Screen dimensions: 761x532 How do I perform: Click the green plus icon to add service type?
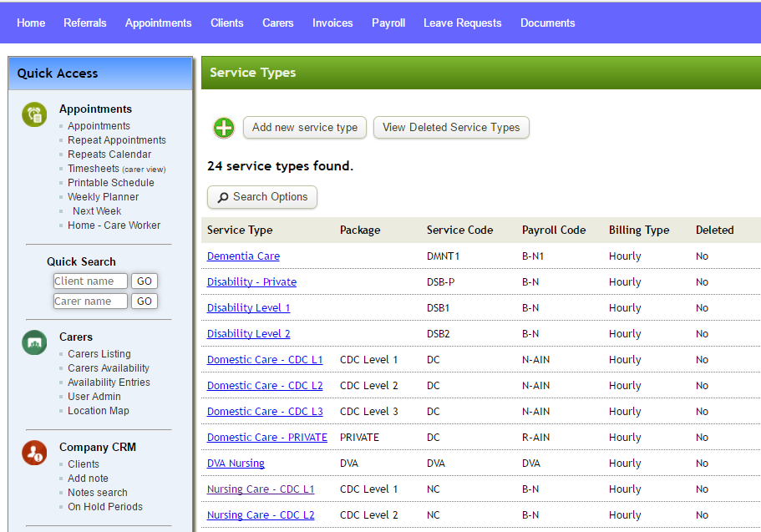coord(223,128)
